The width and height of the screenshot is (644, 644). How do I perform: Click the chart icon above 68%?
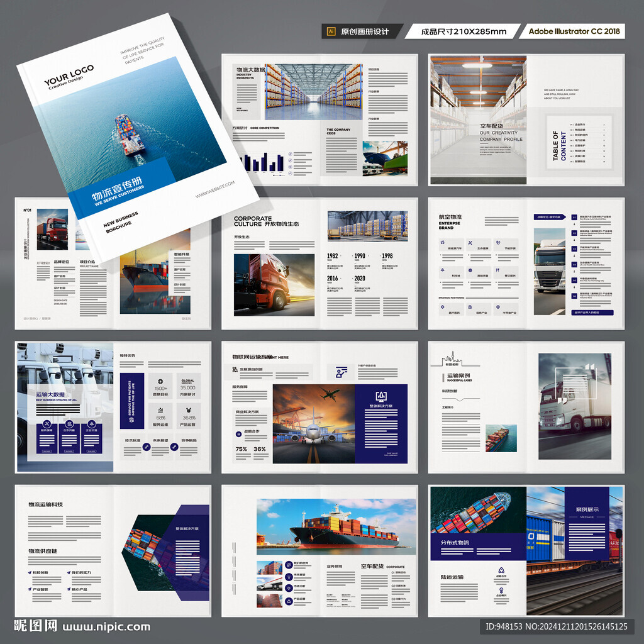coord(160,410)
